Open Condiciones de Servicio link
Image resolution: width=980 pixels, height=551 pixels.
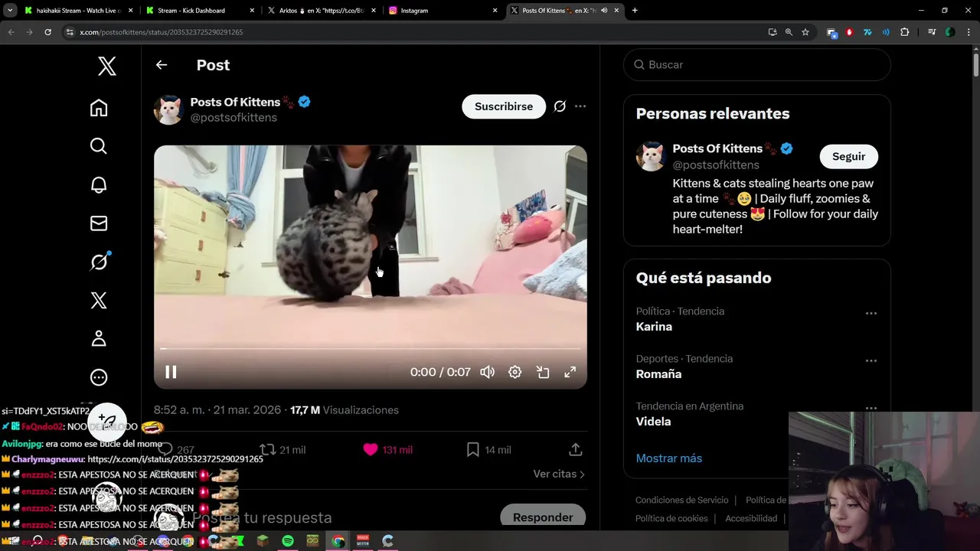point(682,500)
